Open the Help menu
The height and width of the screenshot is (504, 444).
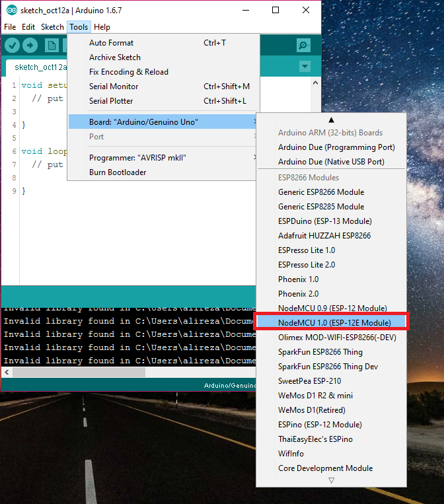[x=102, y=27]
